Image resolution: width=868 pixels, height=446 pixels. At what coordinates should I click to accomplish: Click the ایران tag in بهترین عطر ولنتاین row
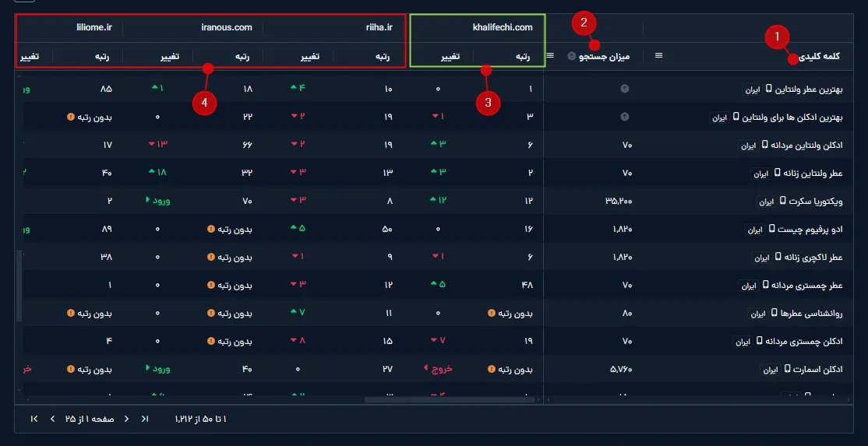click(753, 90)
